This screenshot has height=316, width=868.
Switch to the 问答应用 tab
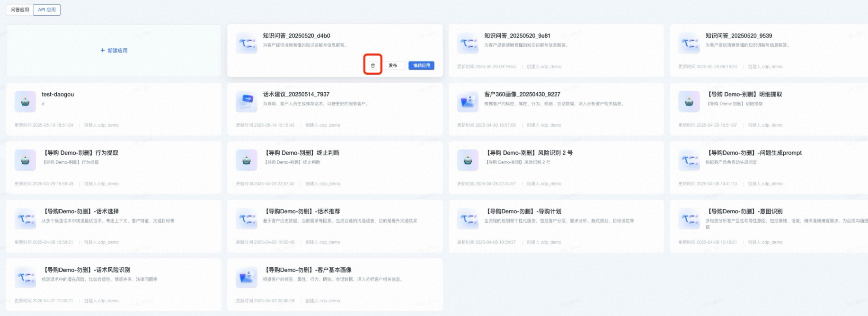pyautogui.click(x=20, y=9)
